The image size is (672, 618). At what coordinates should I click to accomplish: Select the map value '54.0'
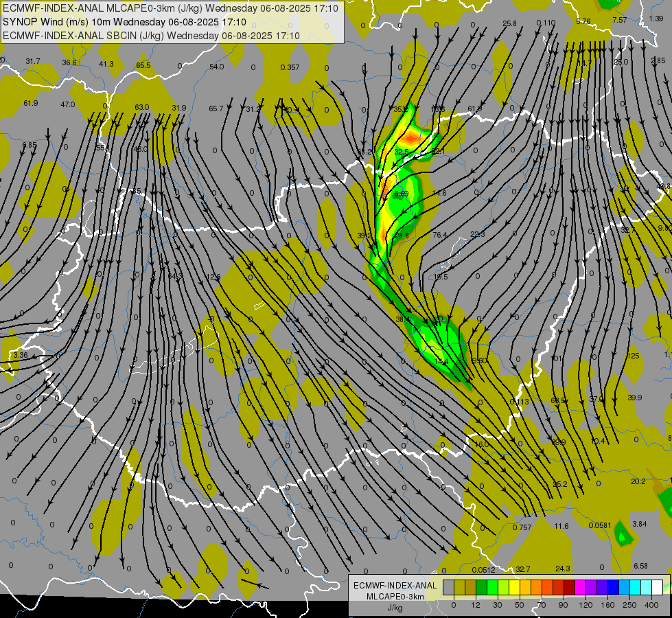216,67
